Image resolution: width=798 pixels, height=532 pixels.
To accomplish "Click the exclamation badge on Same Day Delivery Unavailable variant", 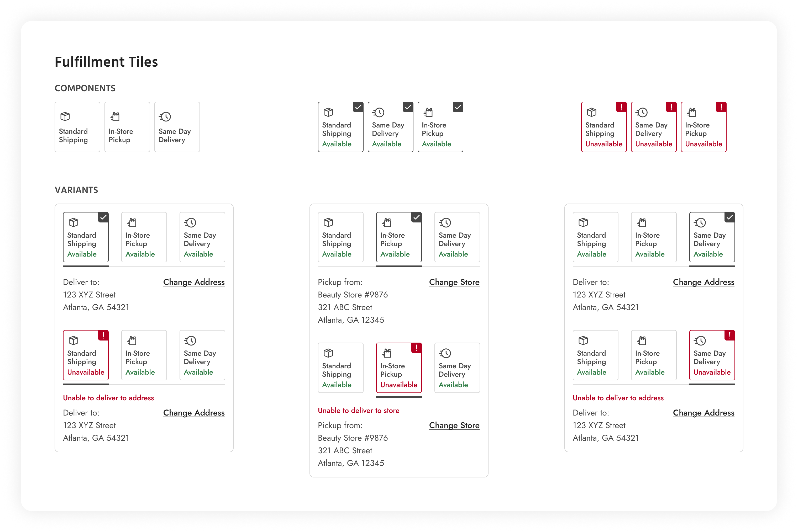I will coord(730,336).
